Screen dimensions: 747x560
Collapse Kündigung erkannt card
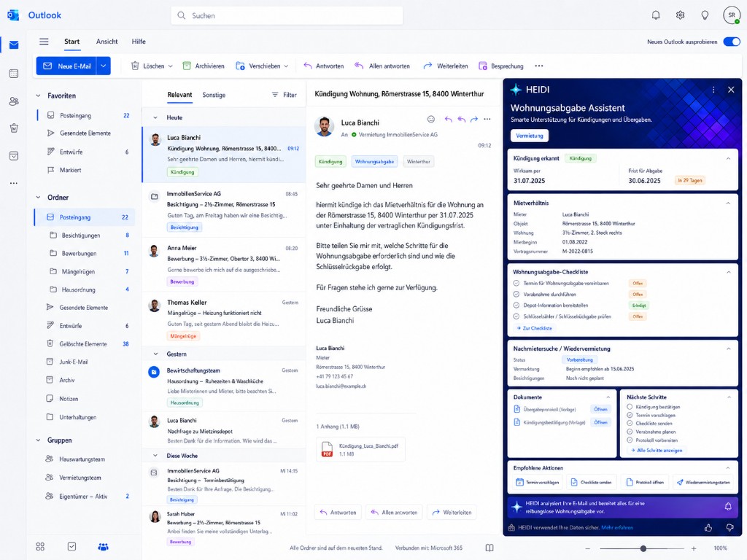(x=728, y=158)
